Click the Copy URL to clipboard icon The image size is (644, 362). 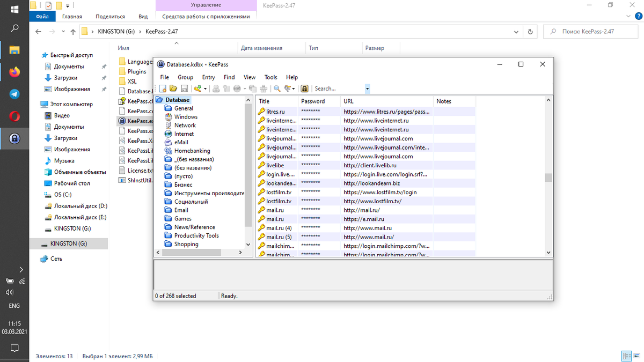253,88
